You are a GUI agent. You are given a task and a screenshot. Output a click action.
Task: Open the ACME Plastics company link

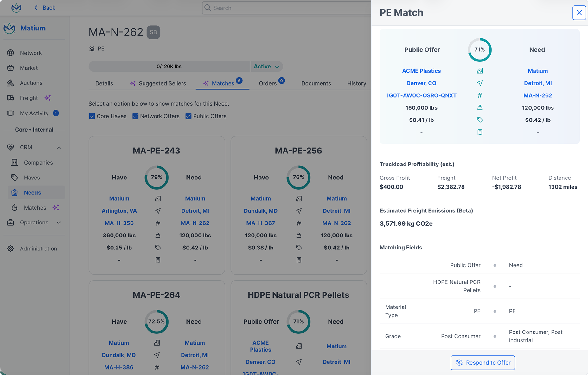[x=421, y=71]
